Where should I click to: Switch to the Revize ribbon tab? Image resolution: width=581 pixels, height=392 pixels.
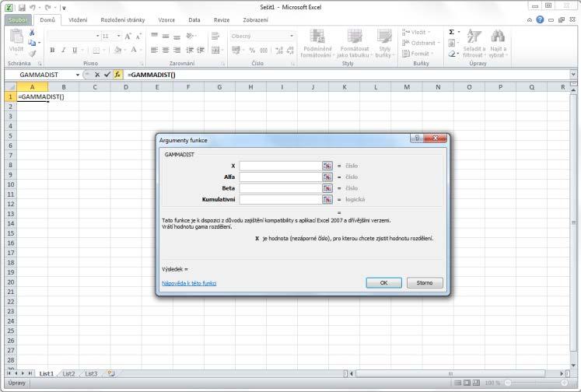(222, 20)
